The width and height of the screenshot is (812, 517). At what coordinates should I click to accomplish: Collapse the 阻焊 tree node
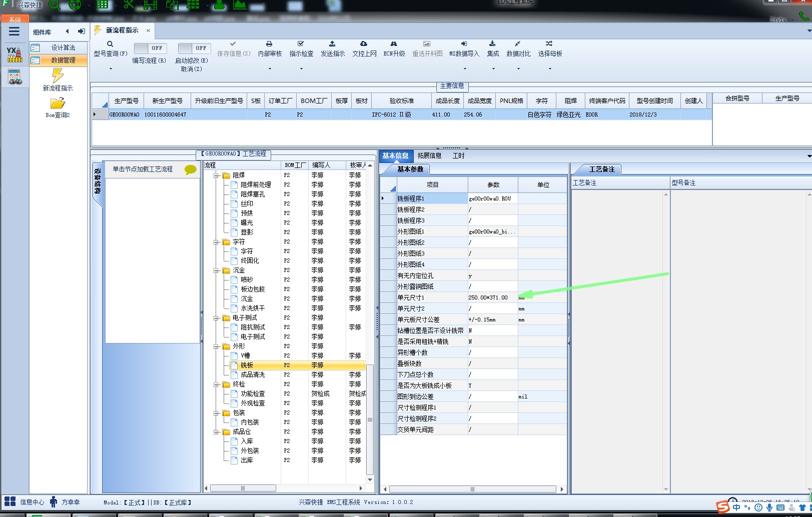click(x=217, y=175)
